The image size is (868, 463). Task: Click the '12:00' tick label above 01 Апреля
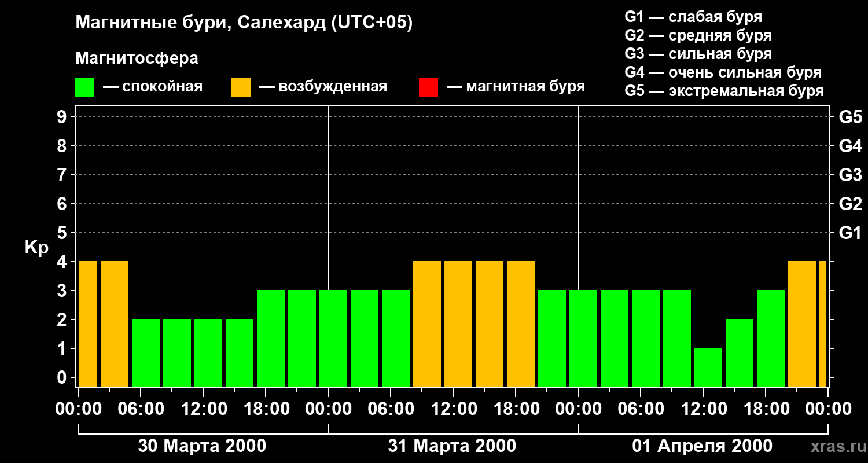703,409
